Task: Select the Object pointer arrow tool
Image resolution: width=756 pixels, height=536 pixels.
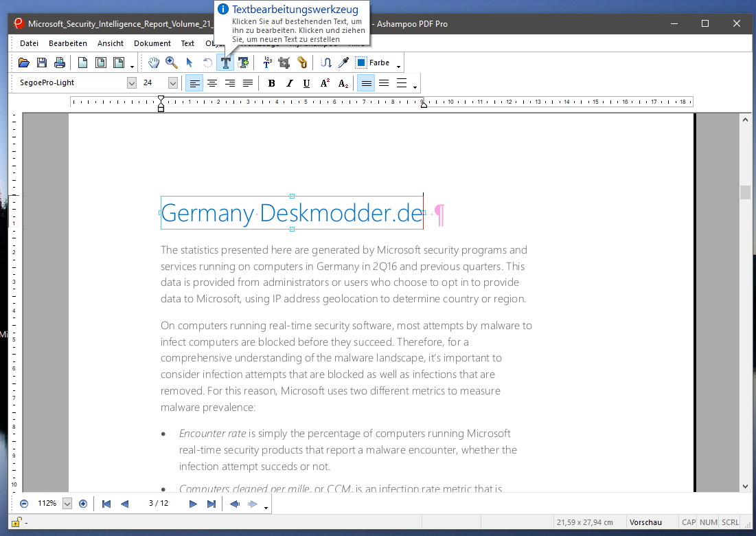Action: 189,63
